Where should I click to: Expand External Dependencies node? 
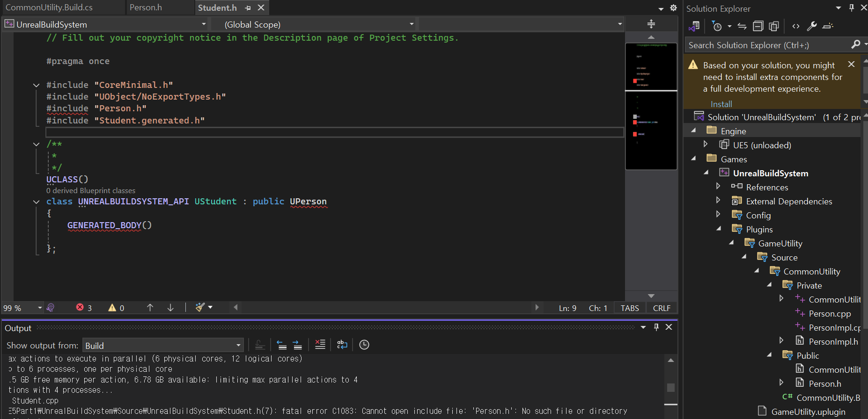click(x=718, y=200)
